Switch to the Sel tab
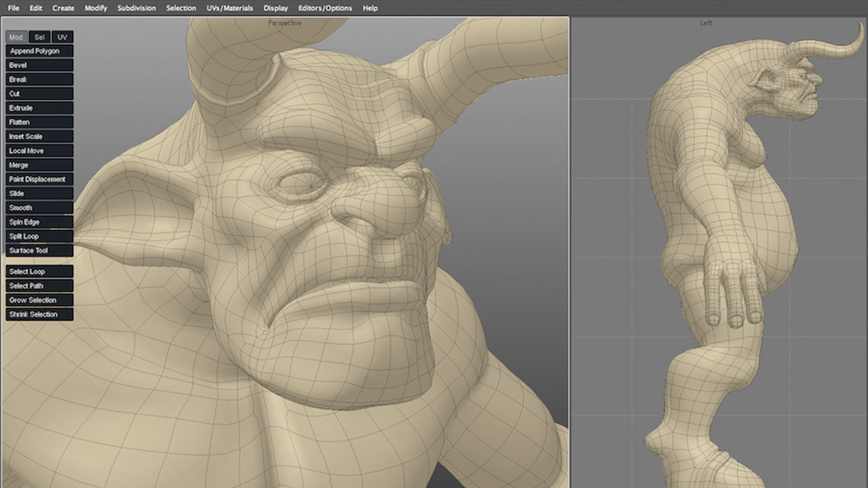868x488 pixels. point(39,37)
